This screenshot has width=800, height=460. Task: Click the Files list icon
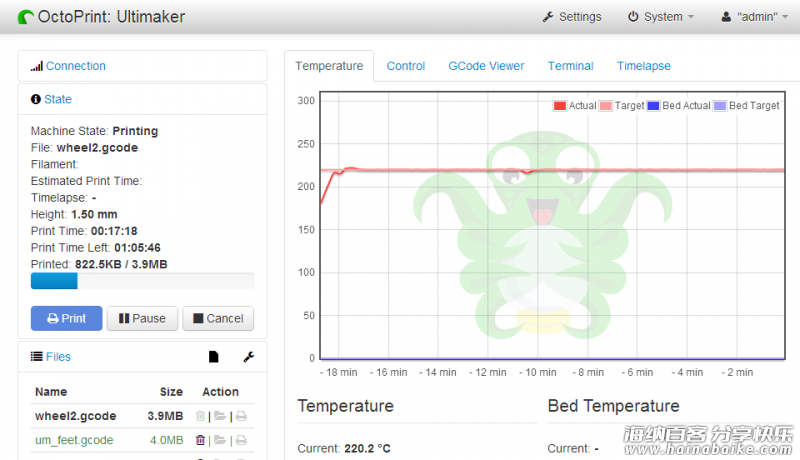pyautogui.click(x=36, y=356)
